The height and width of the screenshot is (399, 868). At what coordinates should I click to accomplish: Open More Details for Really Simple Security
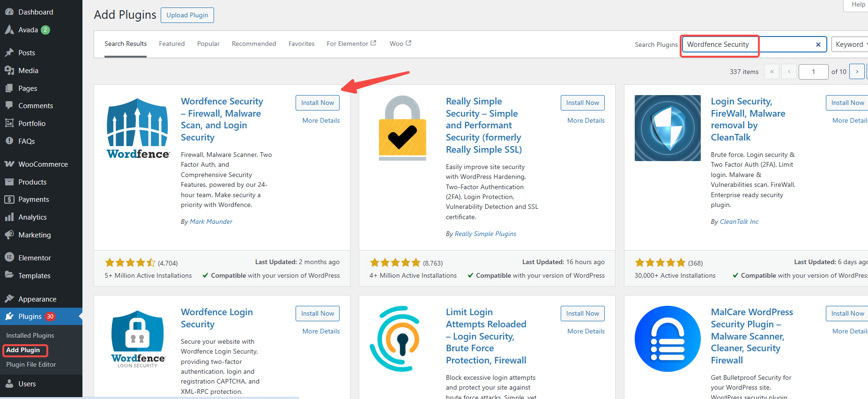coord(586,120)
